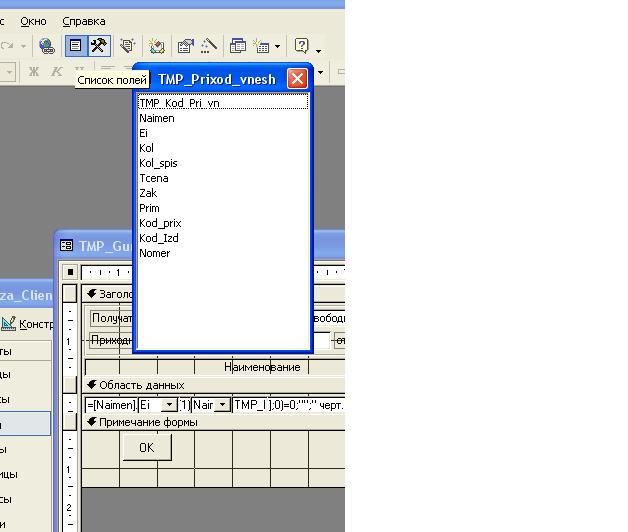Screen dimensions: 628x532
Task: Launch the Build wizard wand icon
Action: pyautogui.click(x=209, y=46)
